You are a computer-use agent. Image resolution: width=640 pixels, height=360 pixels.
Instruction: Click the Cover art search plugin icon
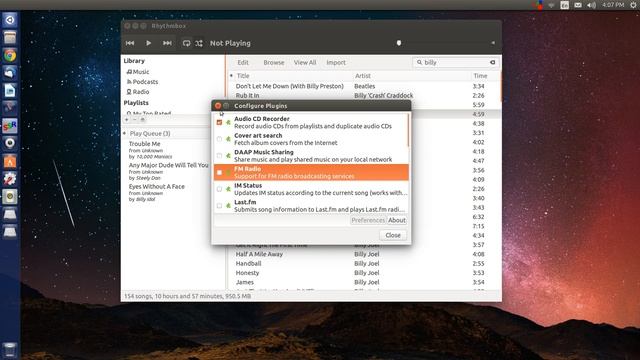pos(228,139)
